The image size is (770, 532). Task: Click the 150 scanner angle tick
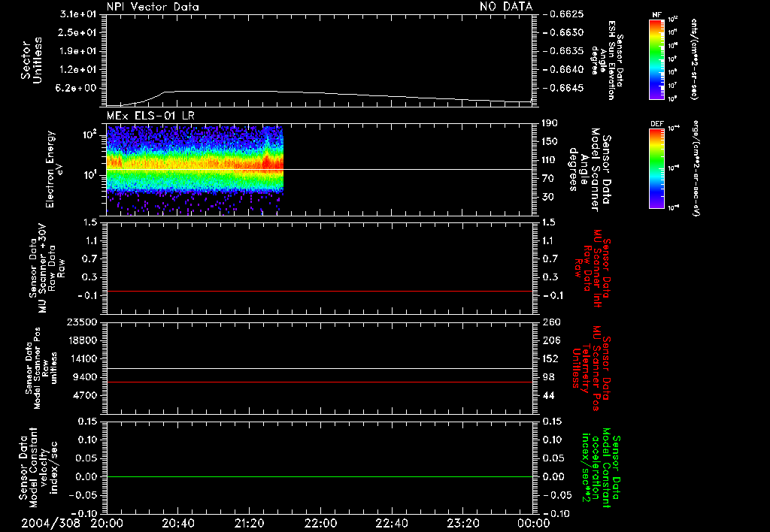click(550, 141)
